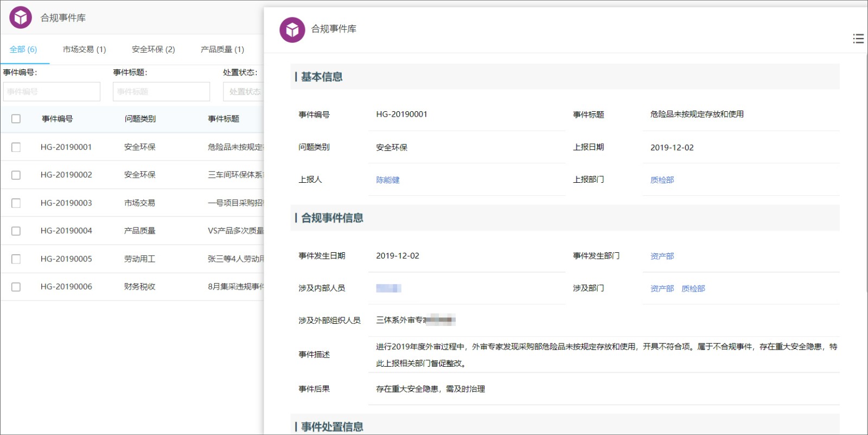This screenshot has height=435, width=868.
Task: Open 质检部 link in 涉及部门 row
Action: coord(693,289)
